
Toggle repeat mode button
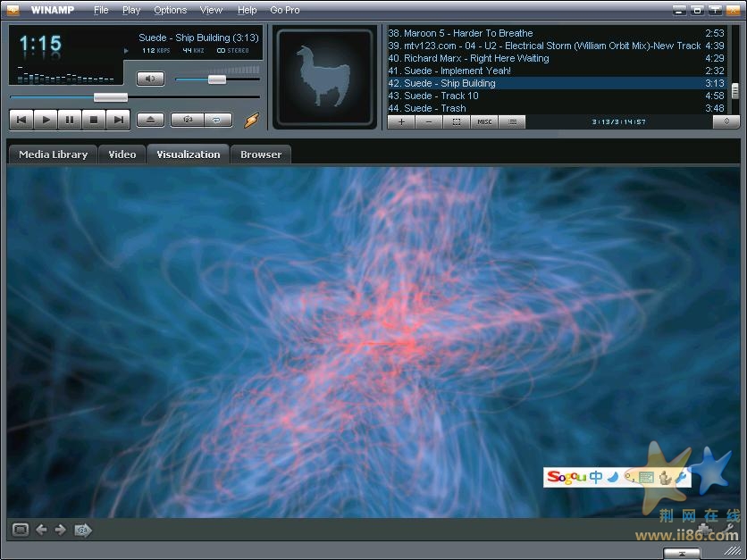(x=218, y=119)
